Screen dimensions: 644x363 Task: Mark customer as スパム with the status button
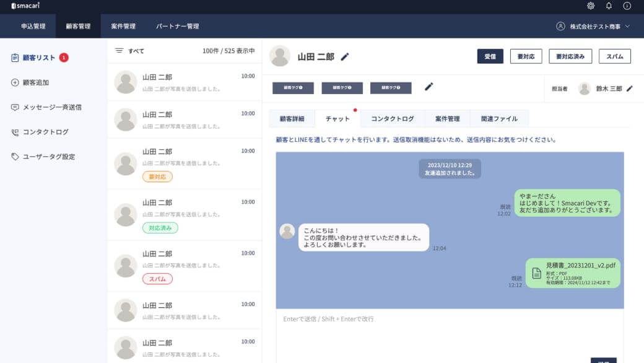coord(614,56)
